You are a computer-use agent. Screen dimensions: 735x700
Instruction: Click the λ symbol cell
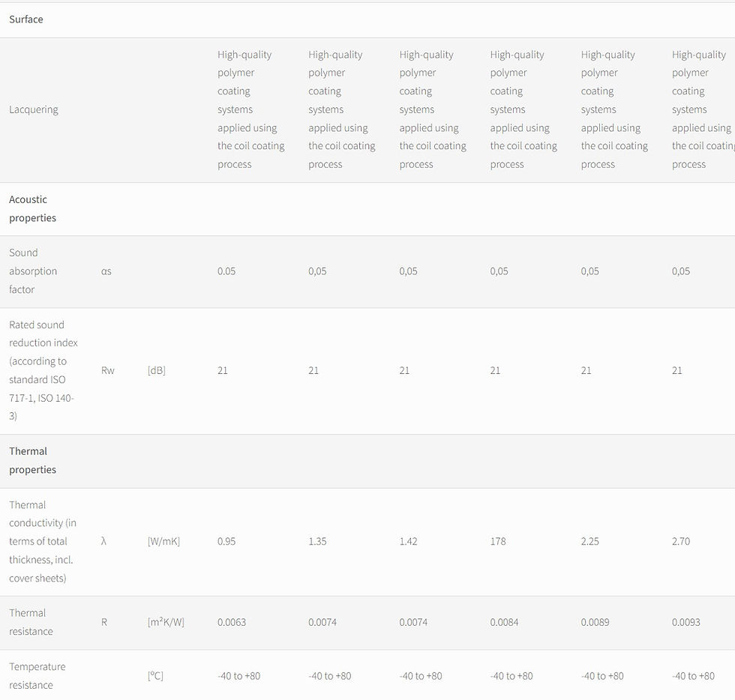point(103,541)
